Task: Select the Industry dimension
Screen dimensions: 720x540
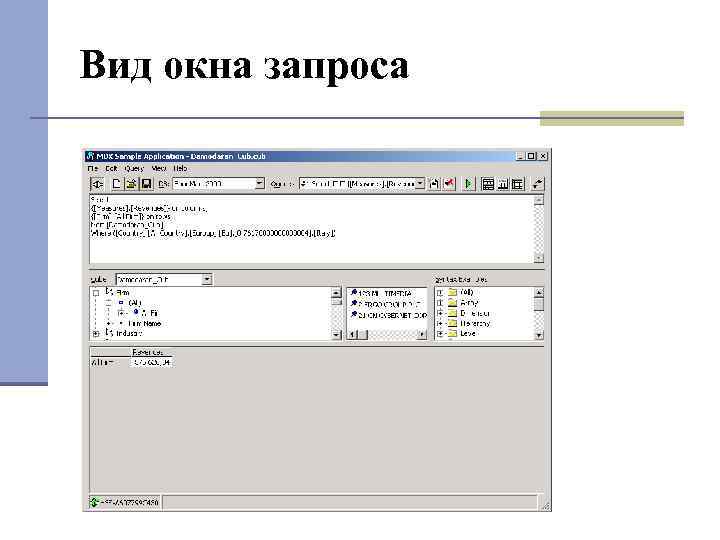Action: pos(129,334)
